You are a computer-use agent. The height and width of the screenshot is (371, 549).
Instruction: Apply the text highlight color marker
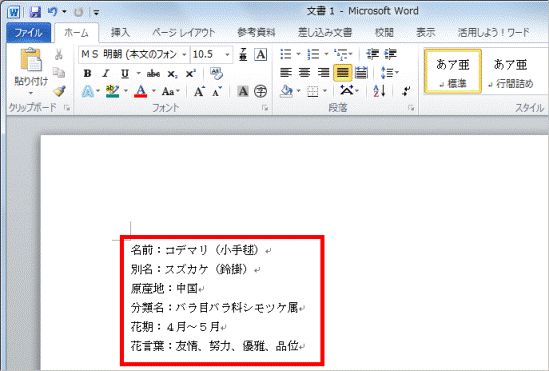coord(112,91)
